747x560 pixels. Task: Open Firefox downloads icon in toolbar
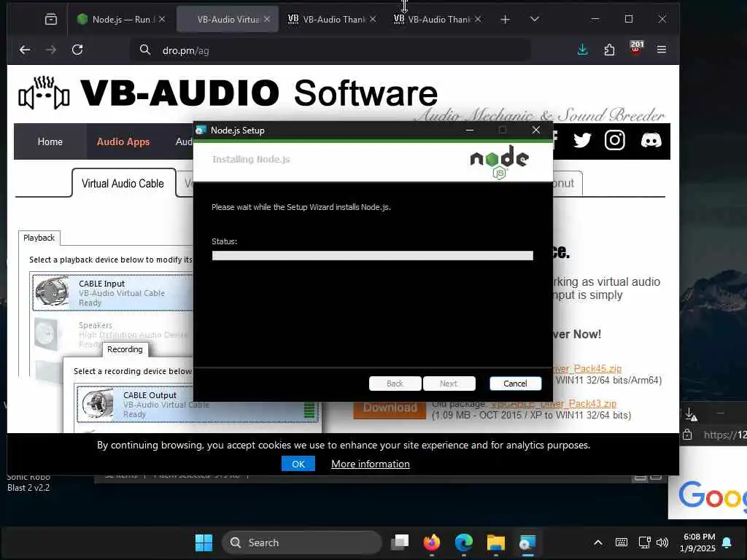(582, 50)
